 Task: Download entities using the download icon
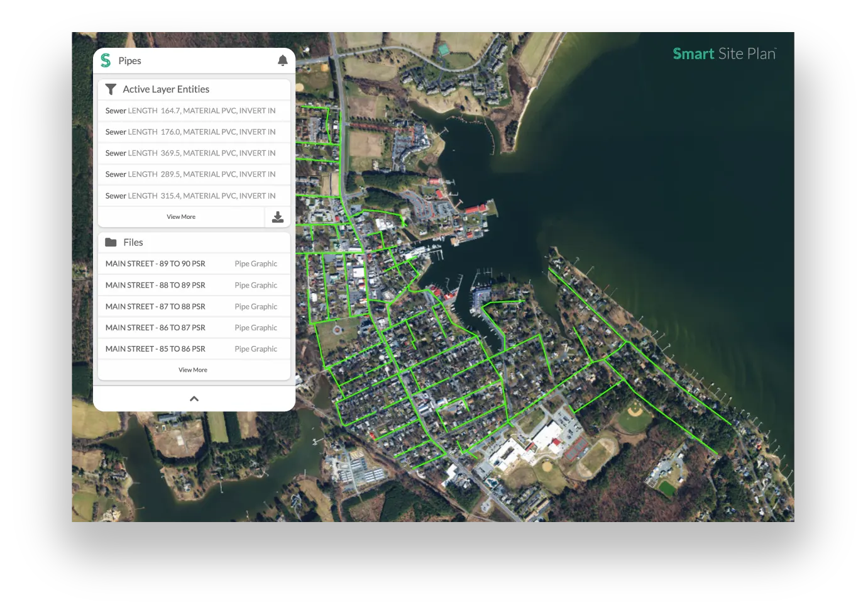point(277,216)
